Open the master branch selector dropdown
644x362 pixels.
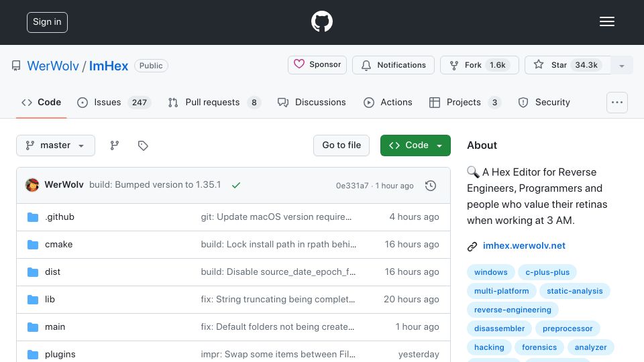[56, 145]
